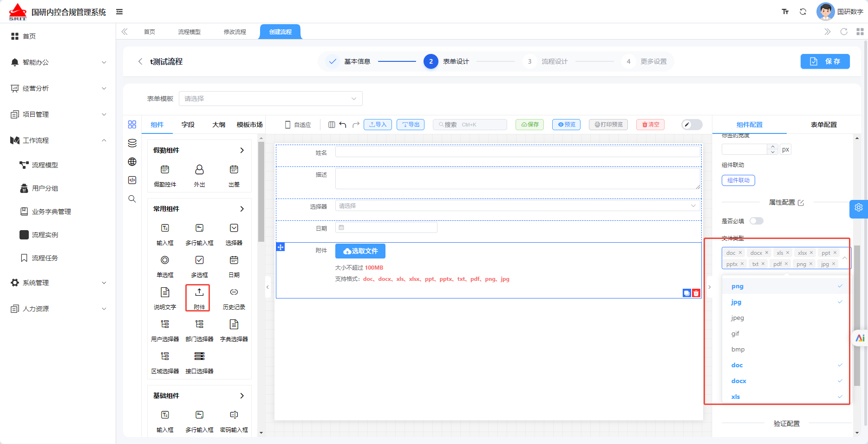Toggle the sidebar hamburger menu icon
This screenshot has width=868, height=444.
coord(119,12)
